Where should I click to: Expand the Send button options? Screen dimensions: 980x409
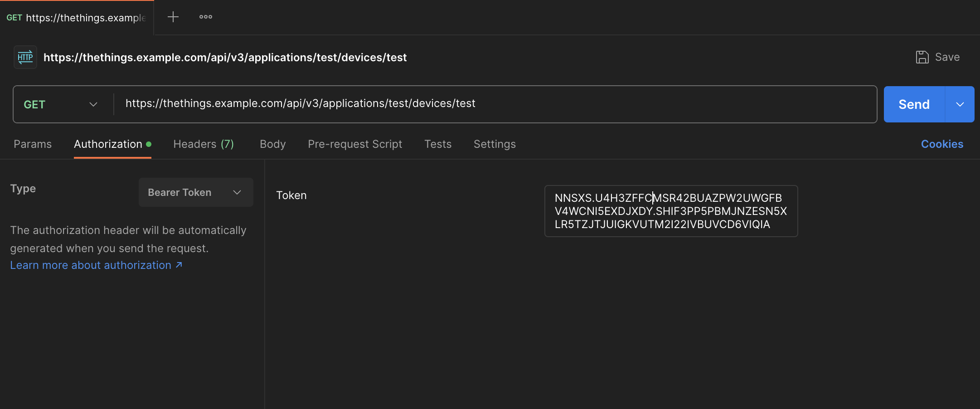(x=960, y=104)
